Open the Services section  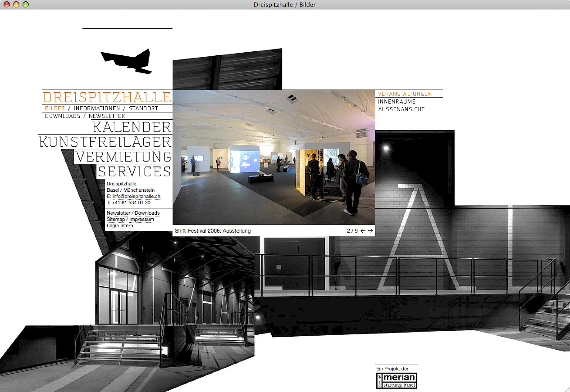coord(134,172)
